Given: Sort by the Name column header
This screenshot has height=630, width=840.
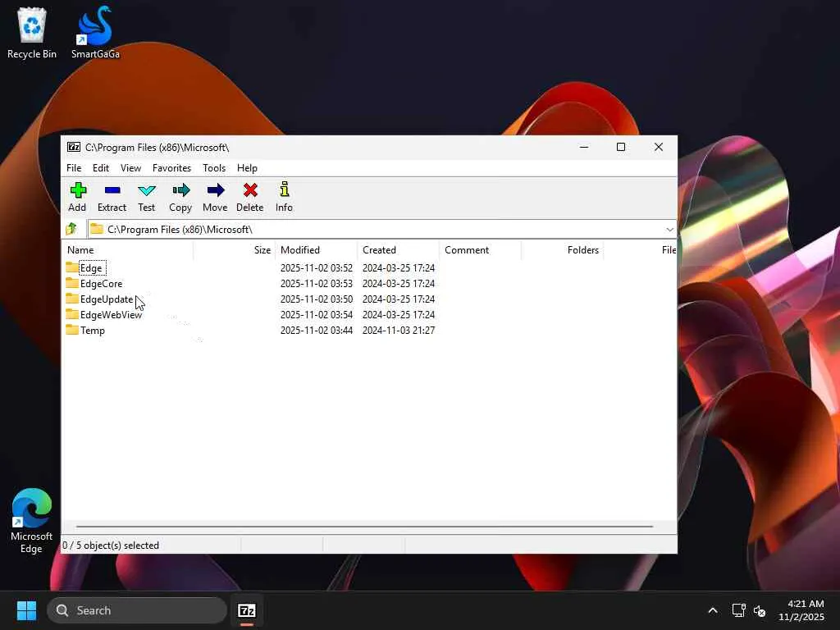Looking at the screenshot, I should point(127,250).
